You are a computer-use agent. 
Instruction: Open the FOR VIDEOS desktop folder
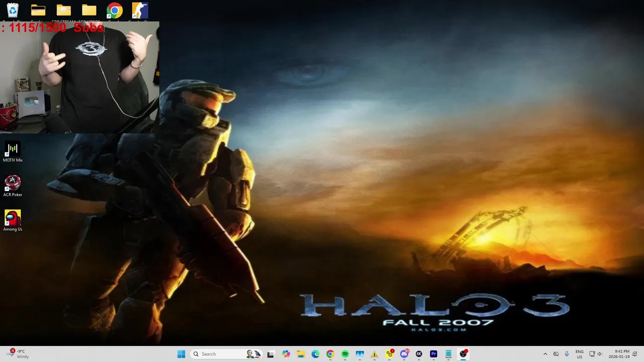pos(89,11)
